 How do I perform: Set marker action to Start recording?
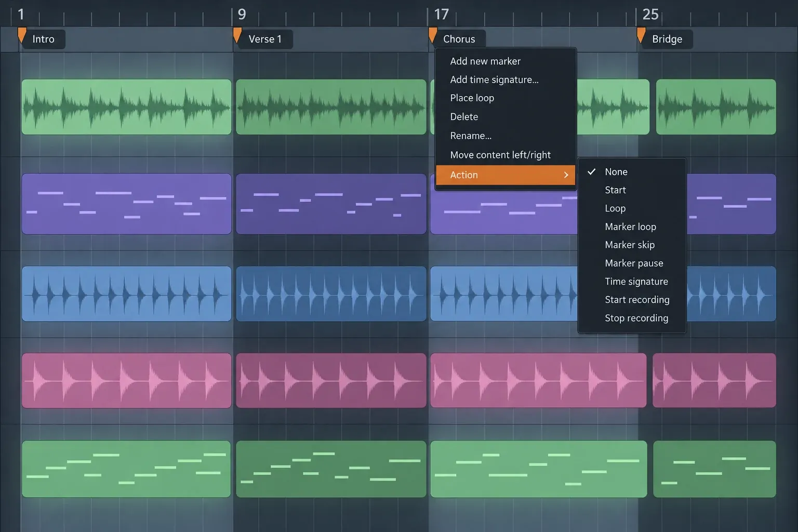(x=632, y=300)
